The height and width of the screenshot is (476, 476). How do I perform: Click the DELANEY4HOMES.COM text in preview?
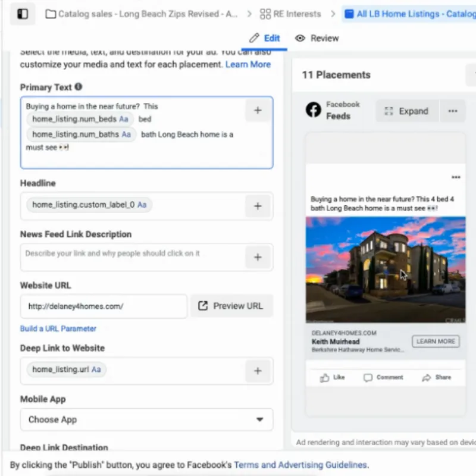pos(344,333)
